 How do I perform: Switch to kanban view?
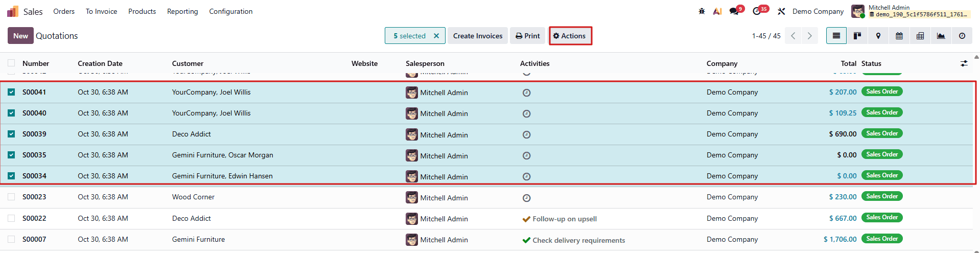[x=857, y=36]
